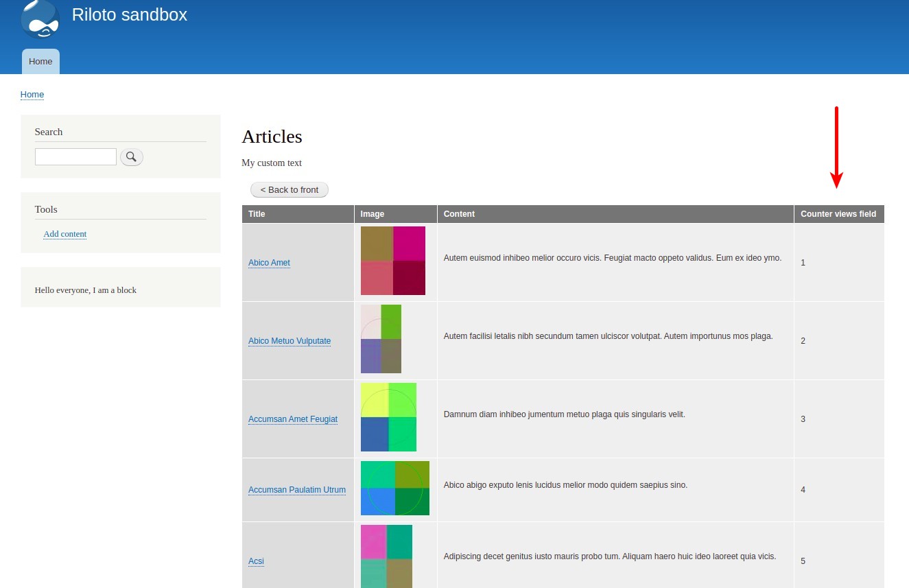Click the Acsi row thumbnail image
Screen dimensions: 909x588
(x=386, y=556)
